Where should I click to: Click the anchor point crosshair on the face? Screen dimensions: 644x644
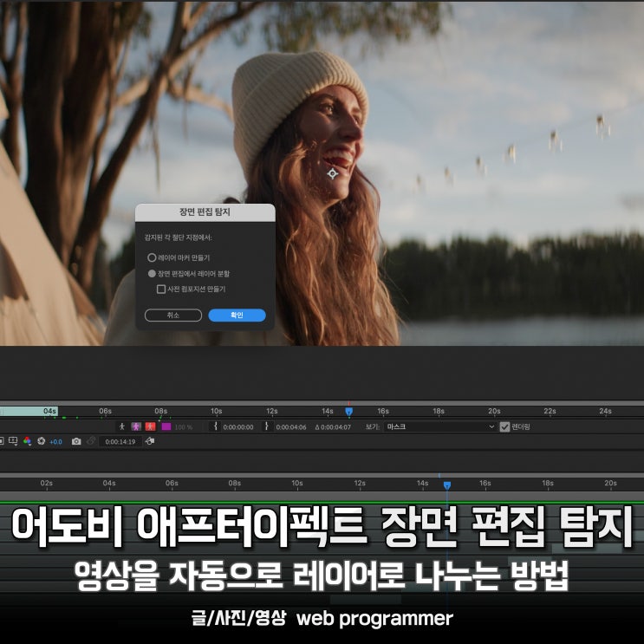(332, 173)
